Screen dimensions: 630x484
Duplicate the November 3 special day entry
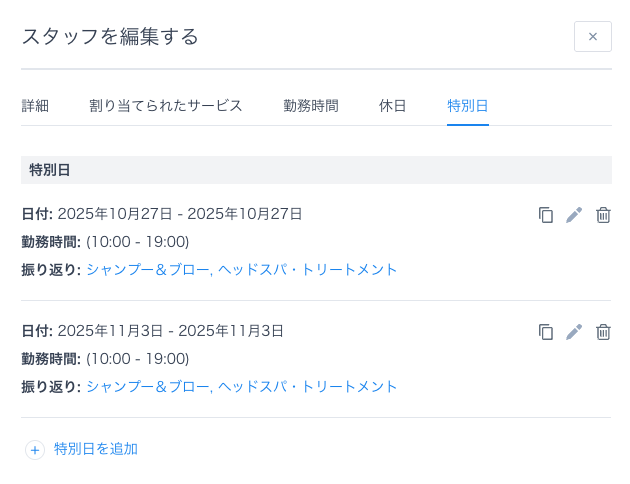tap(546, 332)
